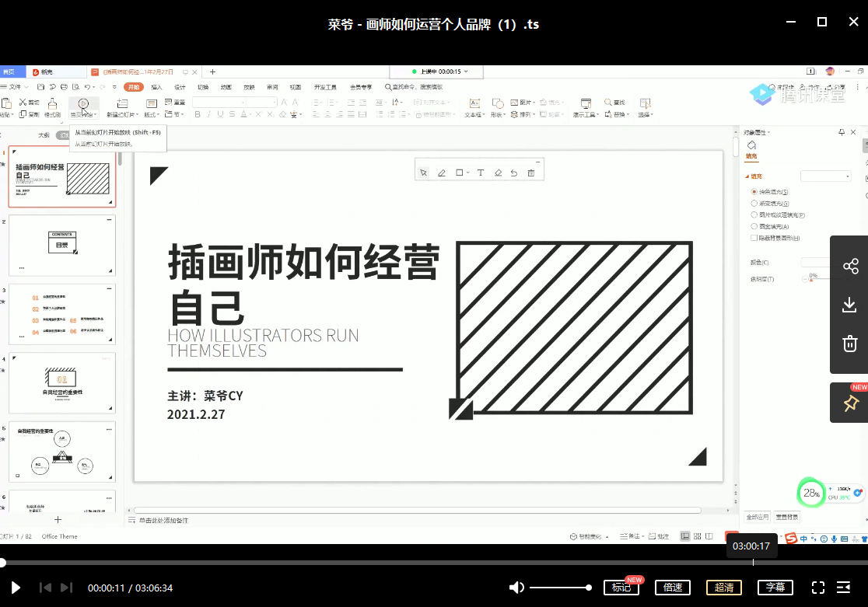This screenshot has height=607, width=868.
Task: Skip to next video track
Action: coord(67,588)
